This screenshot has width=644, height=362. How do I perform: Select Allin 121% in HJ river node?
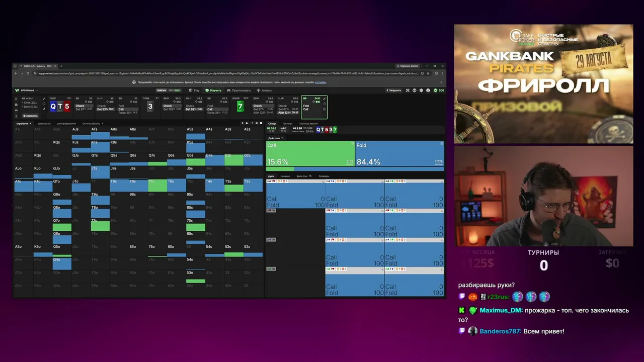[x=288, y=112]
